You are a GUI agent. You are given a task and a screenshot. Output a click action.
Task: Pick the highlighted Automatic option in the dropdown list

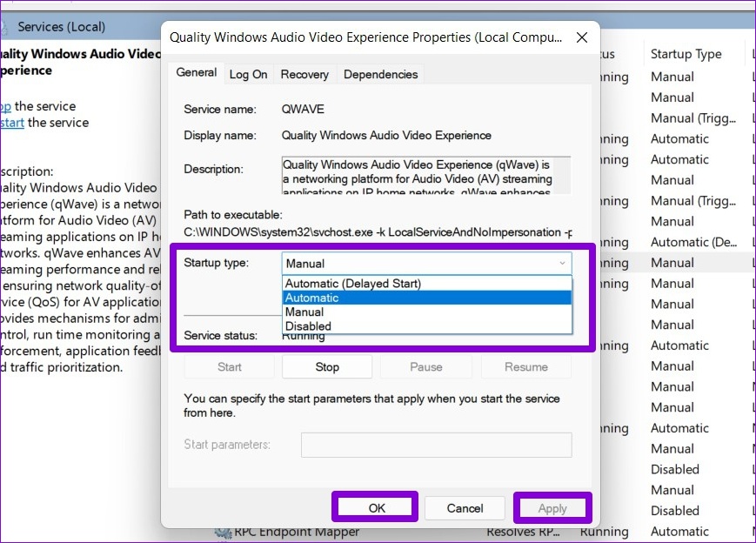click(x=427, y=298)
